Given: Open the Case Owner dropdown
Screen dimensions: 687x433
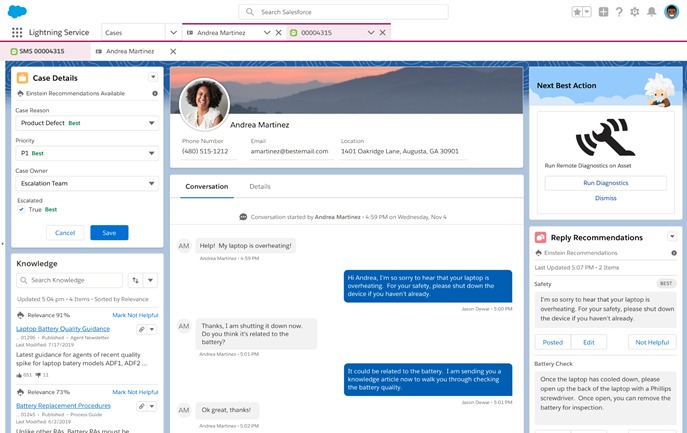Looking at the screenshot, I should pyautogui.click(x=87, y=183).
